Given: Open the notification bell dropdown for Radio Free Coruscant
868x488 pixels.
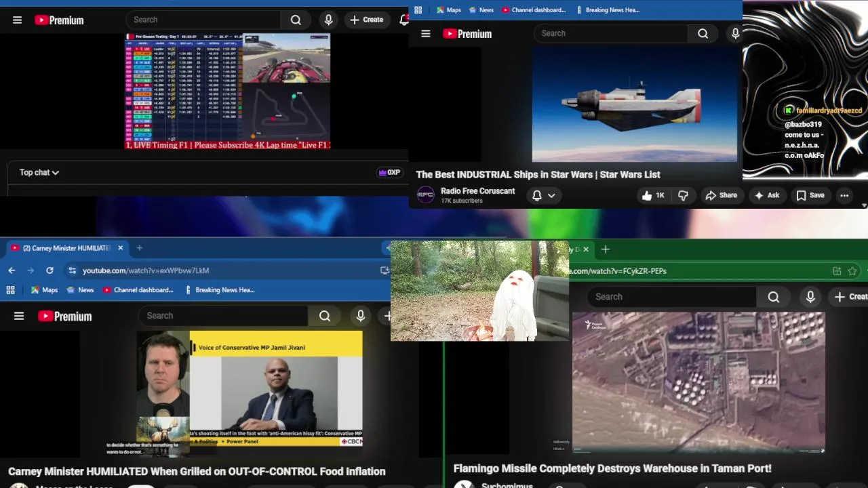Looking at the screenshot, I should click(x=544, y=195).
